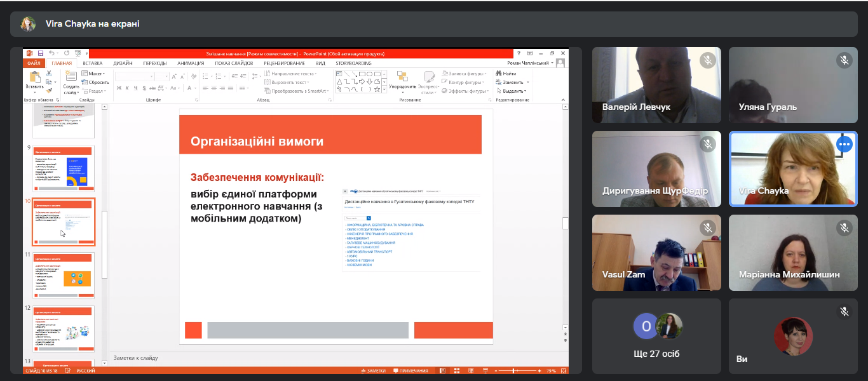Click Vira Chayka's avatar in the presenting banner

tap(28, 24)
